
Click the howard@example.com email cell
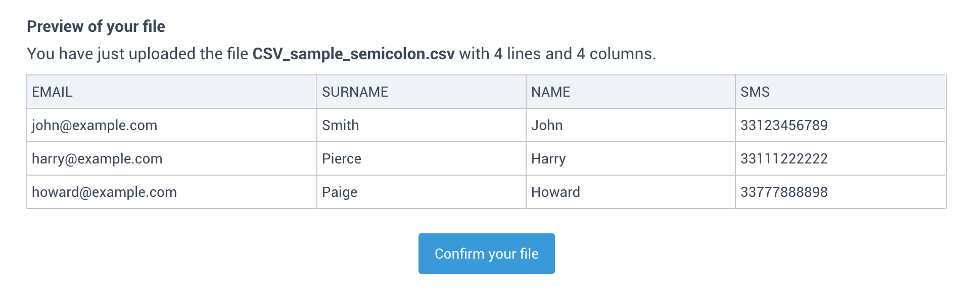[x=172, y=192]
